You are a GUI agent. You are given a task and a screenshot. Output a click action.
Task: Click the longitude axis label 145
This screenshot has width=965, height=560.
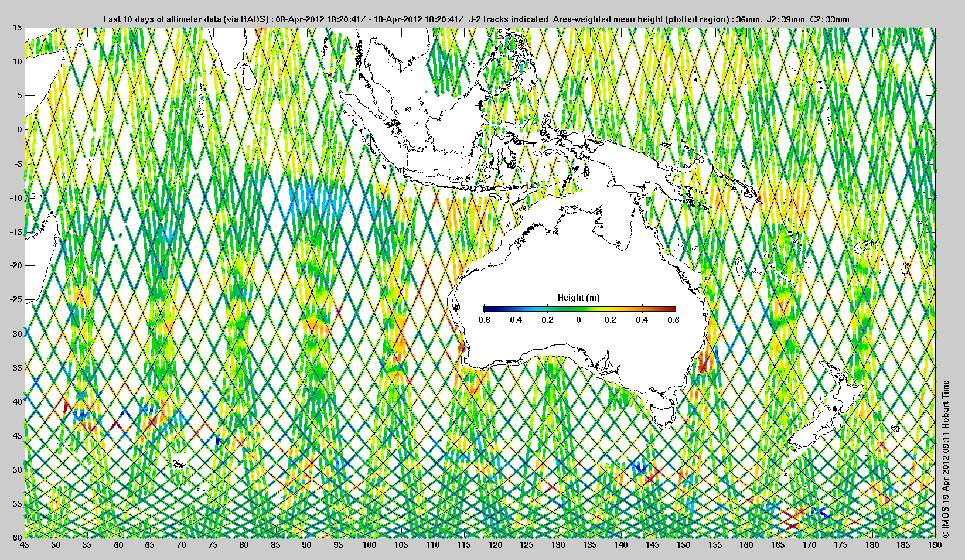pos(652,545)
